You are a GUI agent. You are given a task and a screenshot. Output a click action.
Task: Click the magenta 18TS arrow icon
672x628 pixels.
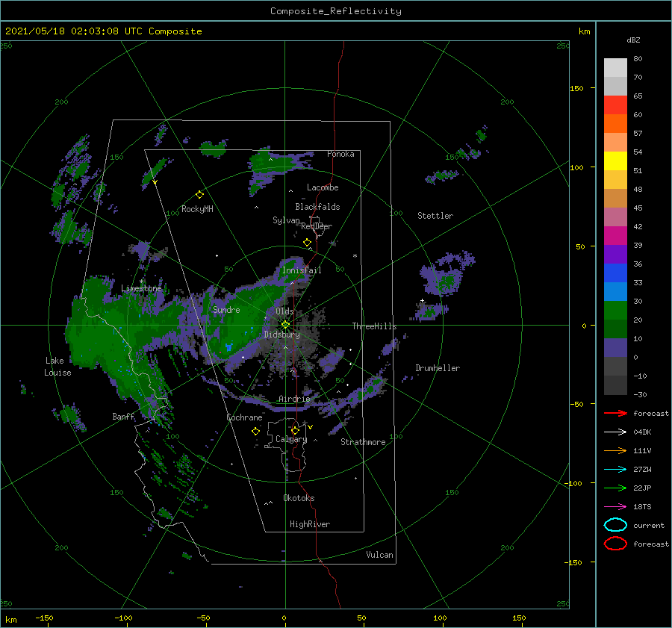point(615,507)
